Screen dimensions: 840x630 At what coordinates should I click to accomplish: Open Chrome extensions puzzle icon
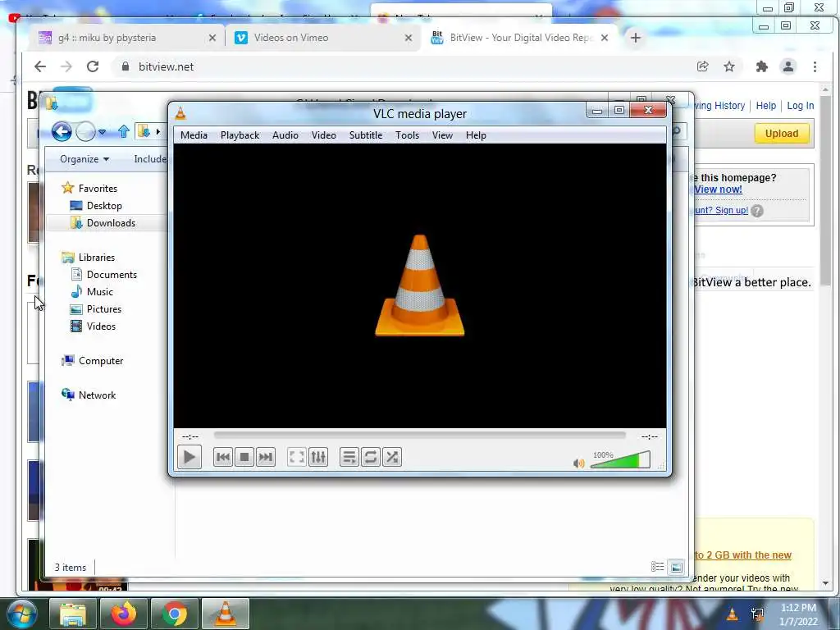[761, 66]
